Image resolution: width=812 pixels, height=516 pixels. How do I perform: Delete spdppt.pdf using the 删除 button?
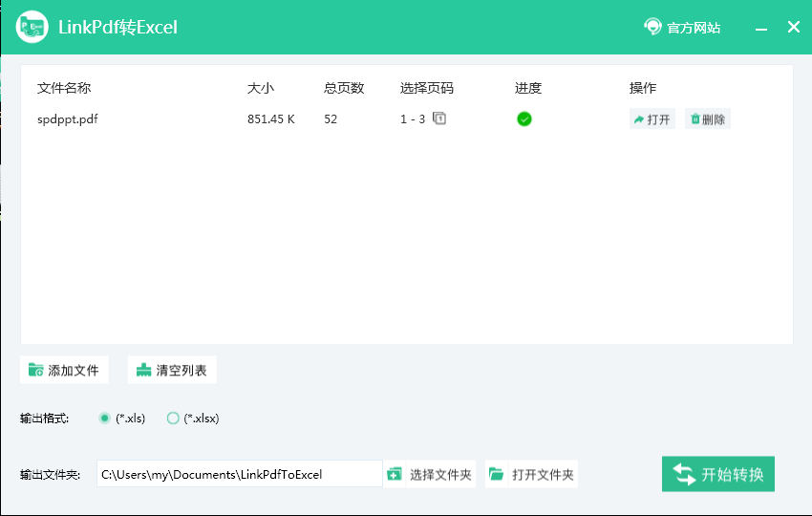(x=707, y=119)
